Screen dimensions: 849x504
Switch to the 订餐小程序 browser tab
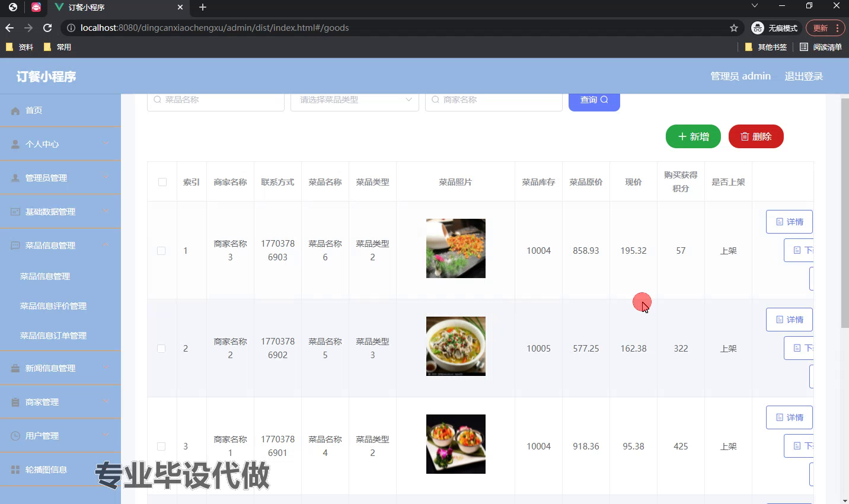tap(117, 8)
